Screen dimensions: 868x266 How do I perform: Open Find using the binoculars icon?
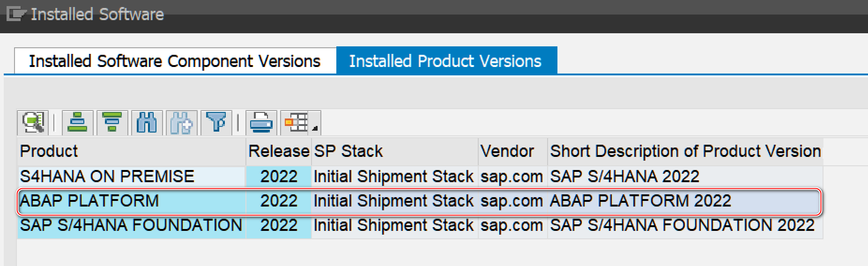point(147,123)
